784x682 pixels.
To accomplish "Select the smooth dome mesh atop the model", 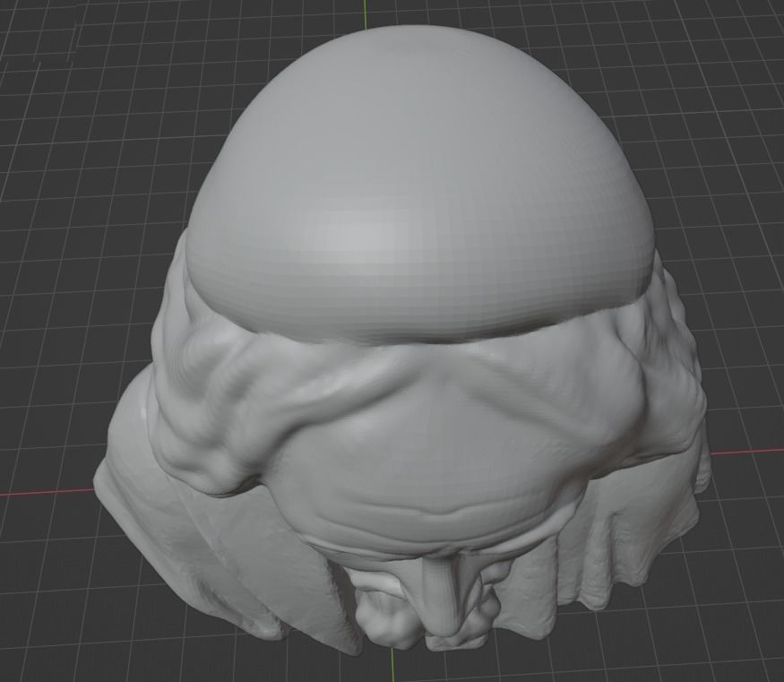I will (420, 185).
